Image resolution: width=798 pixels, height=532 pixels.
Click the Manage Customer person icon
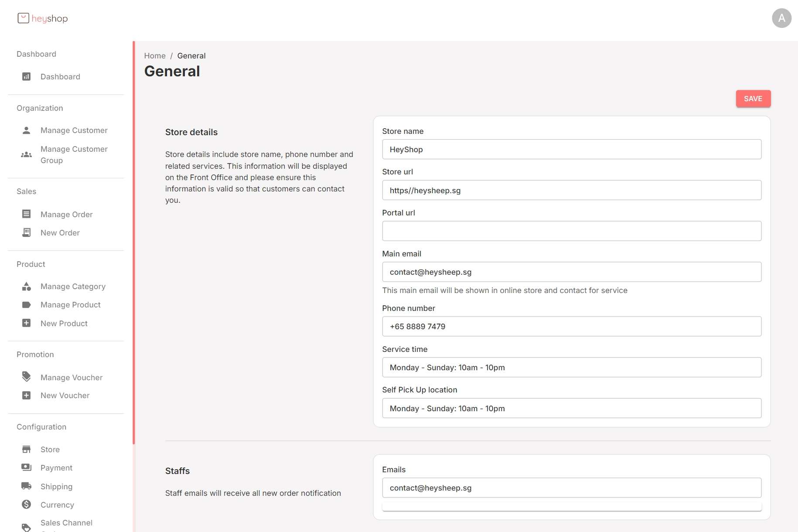pyautogui.click(x=26, y=130)
